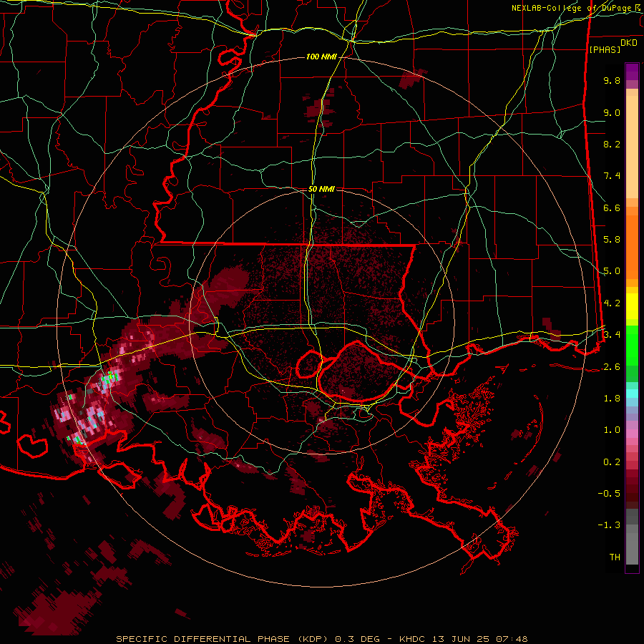This screenshot has width=644, height=644.
Task: Click the yellow swatch on the color bar
Action: pyautogui.click(x=632, y=306)
